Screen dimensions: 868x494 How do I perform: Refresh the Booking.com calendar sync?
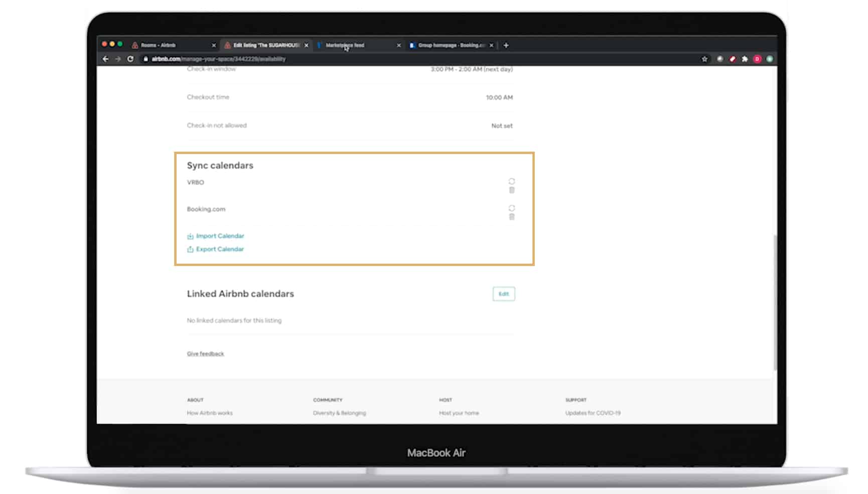click(511, 208)
